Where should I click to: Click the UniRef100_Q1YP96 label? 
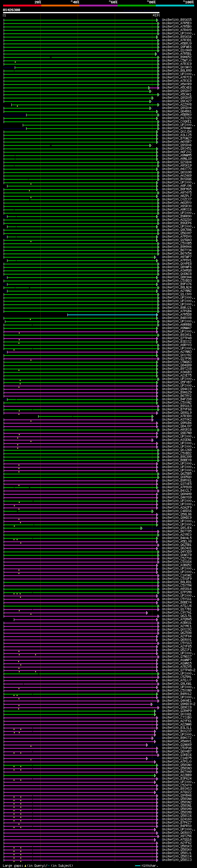(x=177, y=358)
